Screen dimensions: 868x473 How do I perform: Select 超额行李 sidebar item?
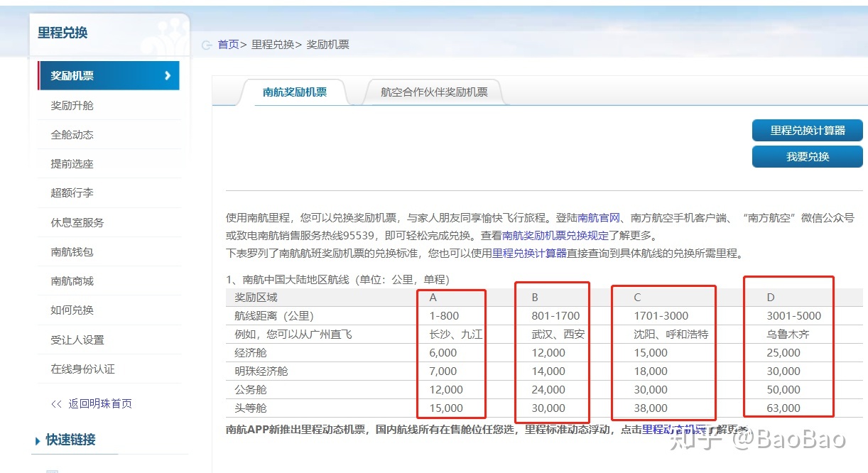click(72, 192)
